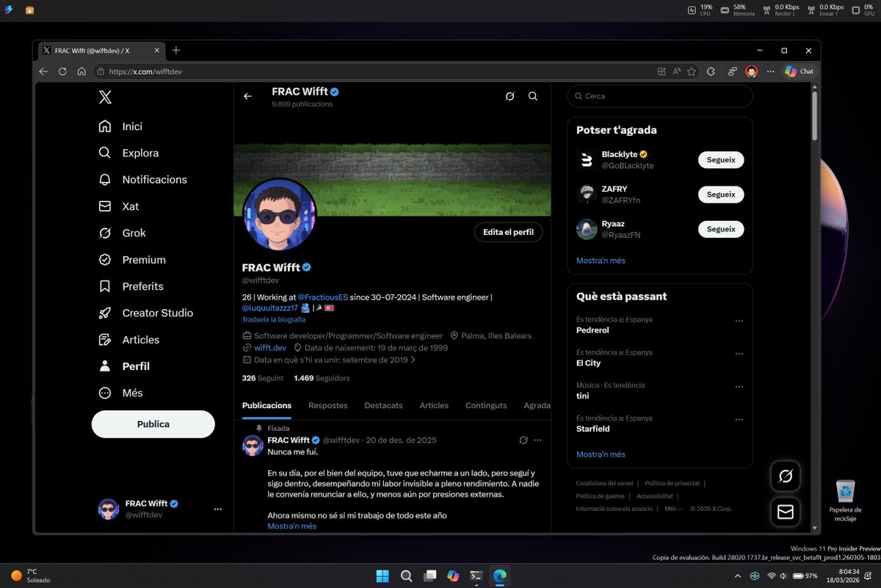Open options for the El City trend
Viewport: 881px width, 588px height.
pos(739,354)
